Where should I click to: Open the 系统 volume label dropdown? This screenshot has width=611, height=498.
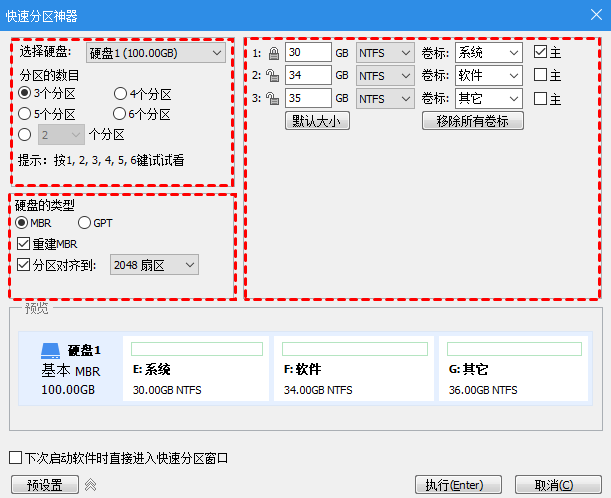[489, 53]
